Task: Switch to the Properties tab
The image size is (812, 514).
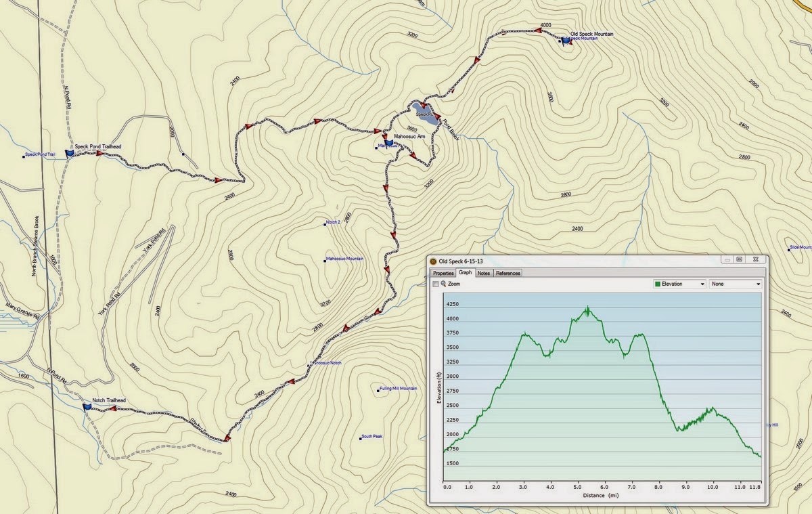Action: pos(443,273)
